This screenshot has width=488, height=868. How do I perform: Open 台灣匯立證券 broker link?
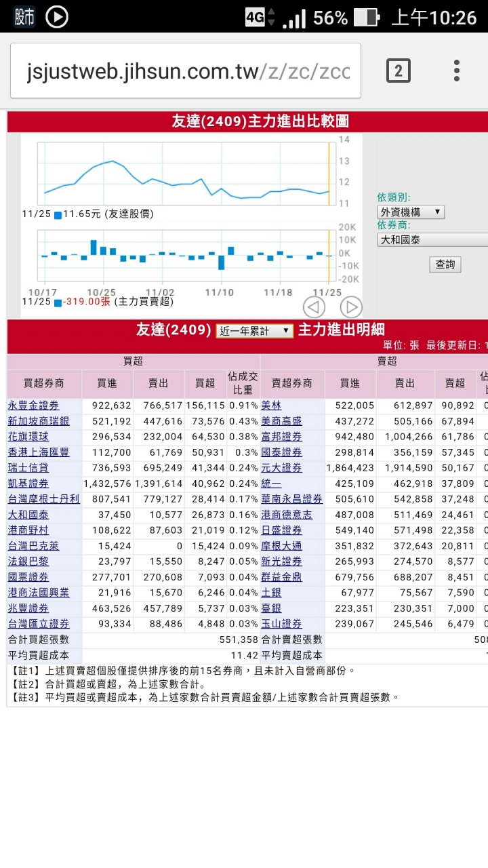[39, 624]
